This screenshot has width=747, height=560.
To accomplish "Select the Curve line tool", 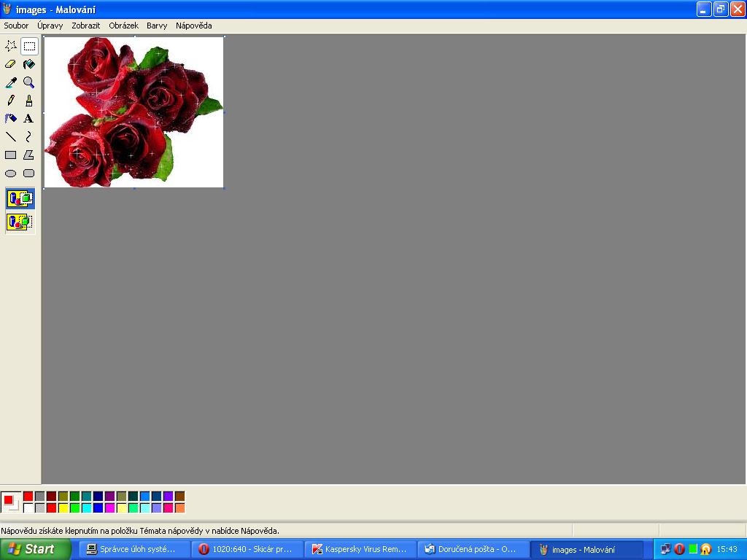I will [29, 136].
